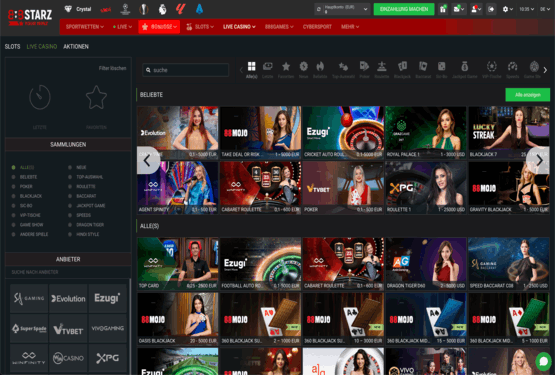Open the Letzte clock panel

pyautogui.click(x=40, y=97)
